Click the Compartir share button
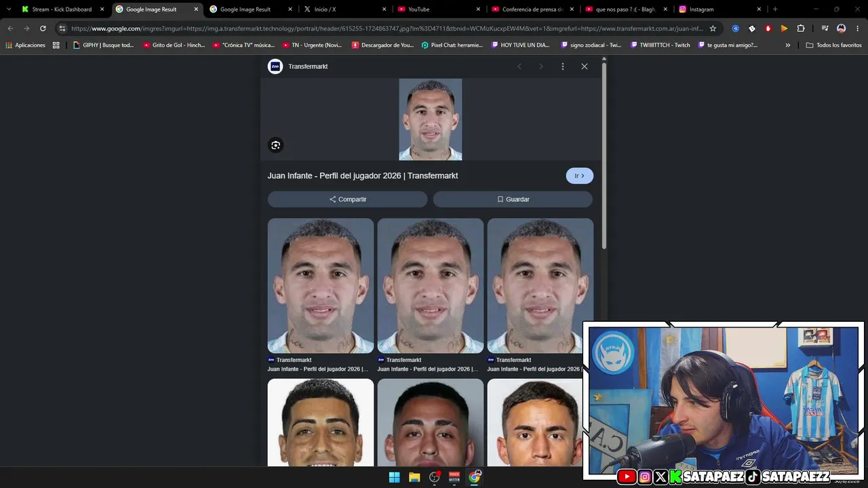 pos(347,199)
